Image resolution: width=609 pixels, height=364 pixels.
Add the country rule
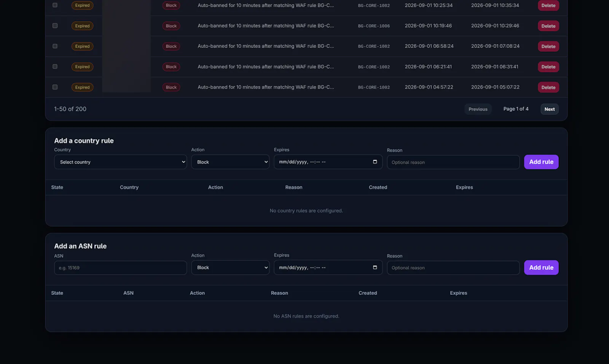[541, 162]
